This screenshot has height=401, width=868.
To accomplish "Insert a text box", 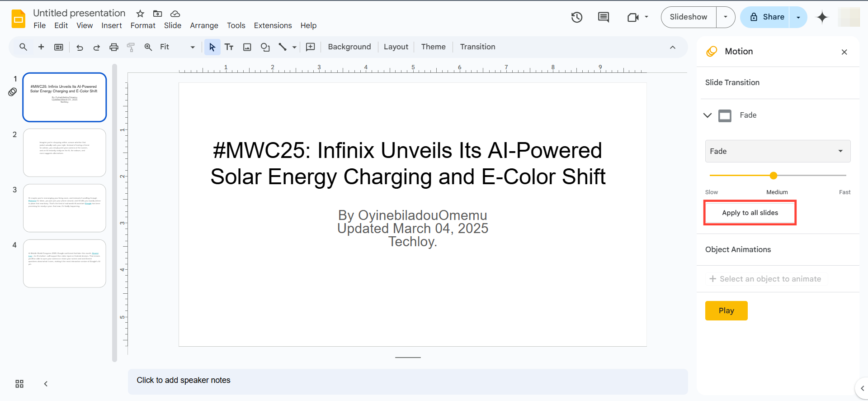I will pyautogui.click(x=229, y=47).
